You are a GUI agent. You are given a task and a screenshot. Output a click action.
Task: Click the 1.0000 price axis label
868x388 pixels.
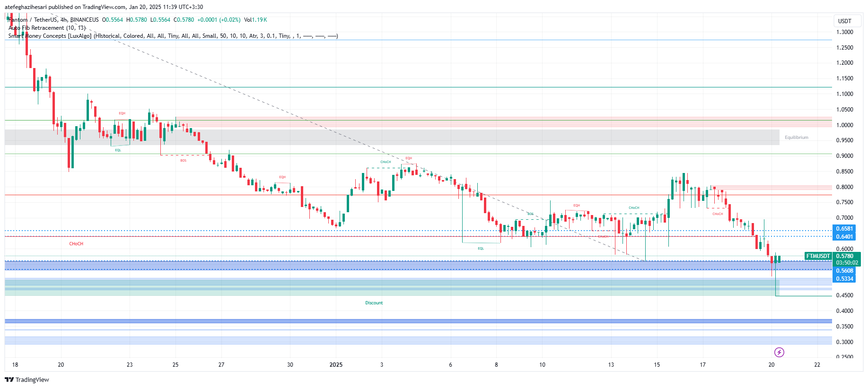845,125
